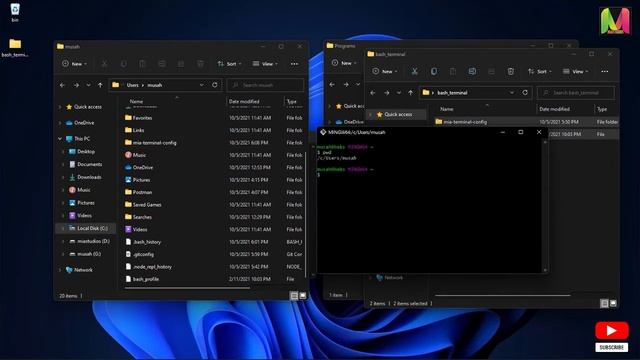The height and width of the screenshot is (360, 640).
Task: Sort by Name column in bash_terminal window
Action: pyautogui.click(x=447, y=109)
